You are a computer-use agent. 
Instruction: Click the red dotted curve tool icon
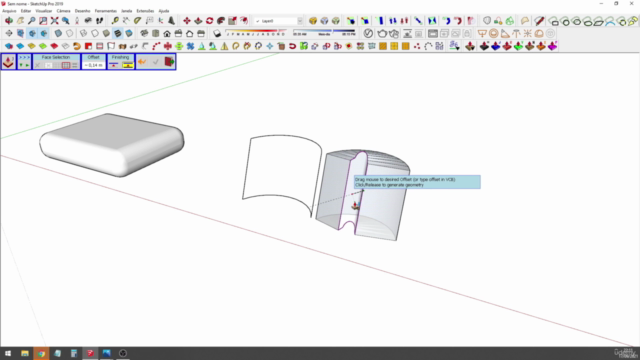click(156, 46)
